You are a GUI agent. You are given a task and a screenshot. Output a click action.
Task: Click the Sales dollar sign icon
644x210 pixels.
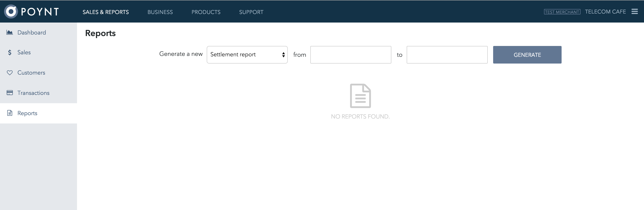click(9, 52)
